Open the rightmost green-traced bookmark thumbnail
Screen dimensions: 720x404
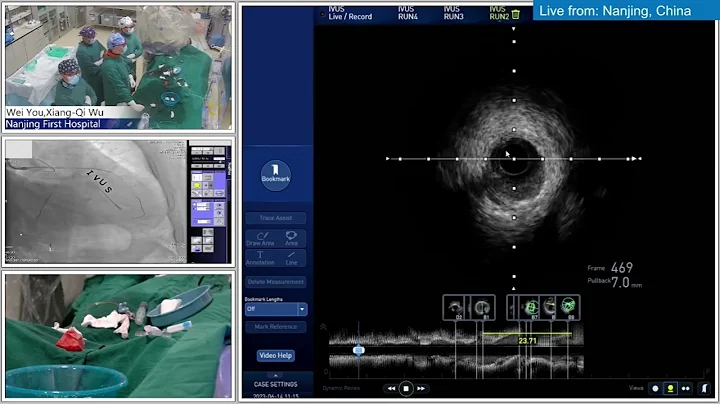point(568,307)
